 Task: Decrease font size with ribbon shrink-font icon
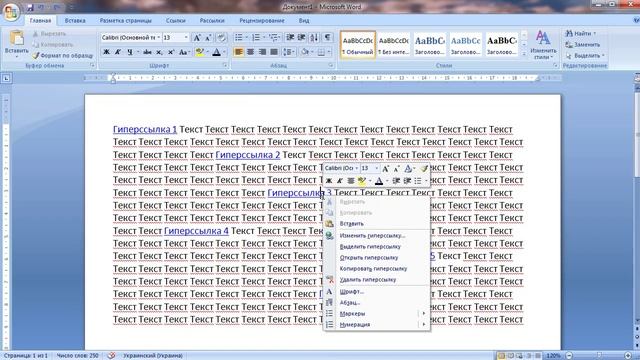coord(208,38)
